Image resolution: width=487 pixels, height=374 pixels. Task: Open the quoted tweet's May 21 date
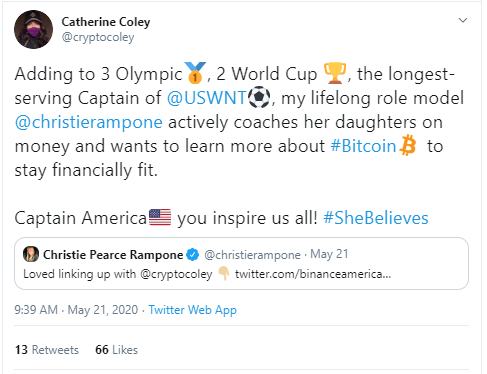[329, 254]
